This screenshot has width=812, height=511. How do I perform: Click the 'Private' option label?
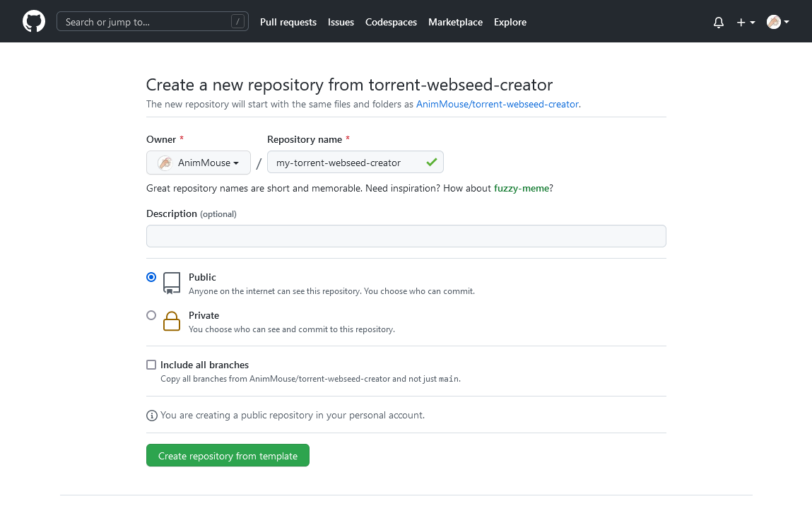pos(204,315)
